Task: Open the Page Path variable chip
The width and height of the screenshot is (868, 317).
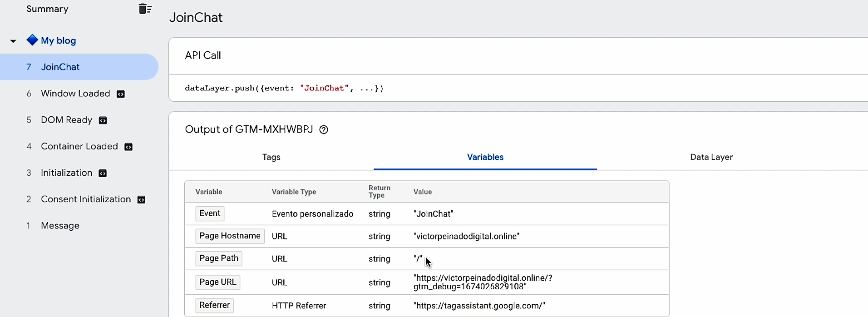Action: click(219, 258)
